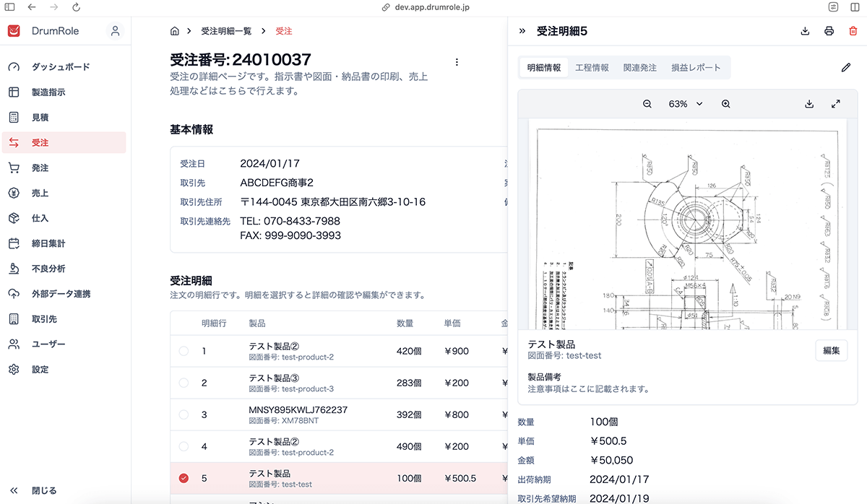
Task: Open the 63% zoom level dropdown
Action: click(x=685, y=104)
